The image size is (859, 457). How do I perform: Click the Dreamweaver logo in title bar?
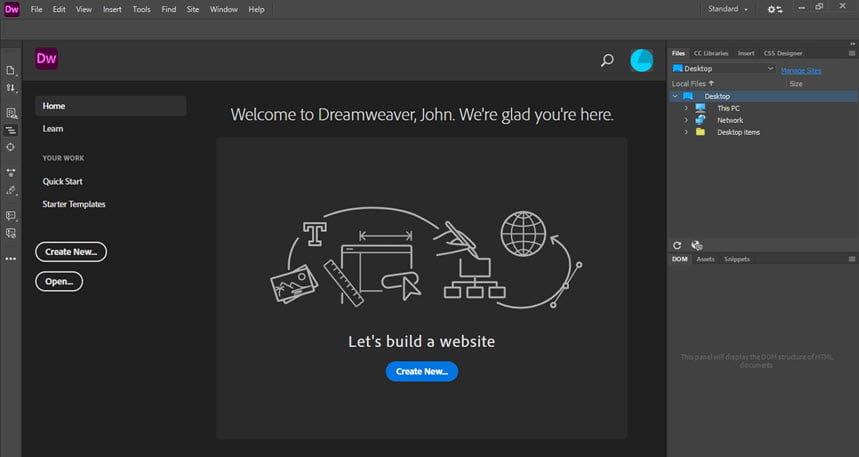coord(12,9)
